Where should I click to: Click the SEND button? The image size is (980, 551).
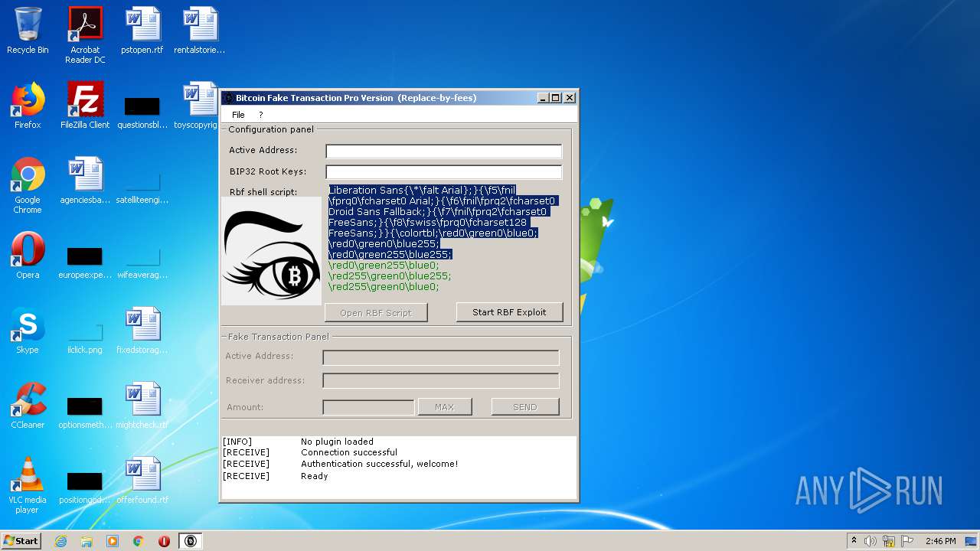click(525, 407)
